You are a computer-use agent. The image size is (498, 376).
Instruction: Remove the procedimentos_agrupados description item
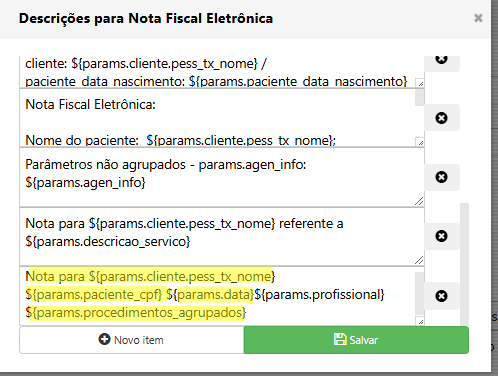[442, 296]
